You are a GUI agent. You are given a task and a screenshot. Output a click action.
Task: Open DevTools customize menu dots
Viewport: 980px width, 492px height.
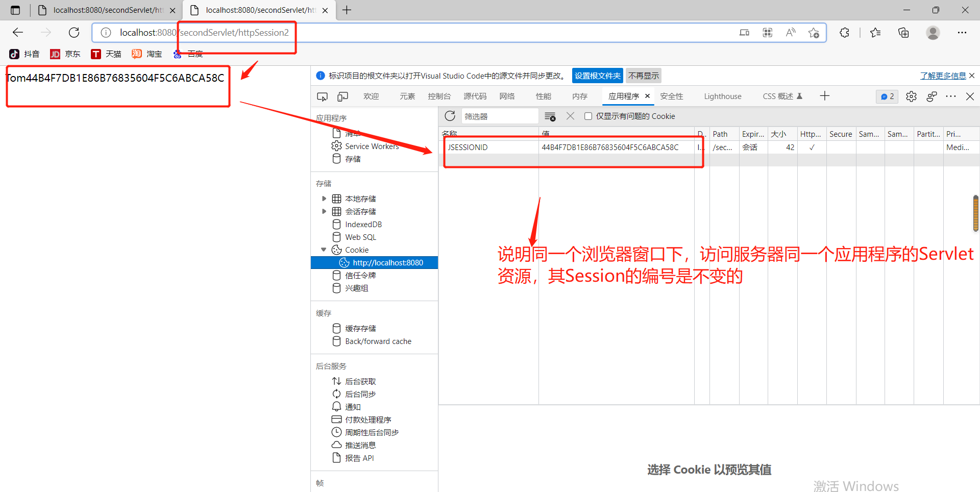coord(951,96)
